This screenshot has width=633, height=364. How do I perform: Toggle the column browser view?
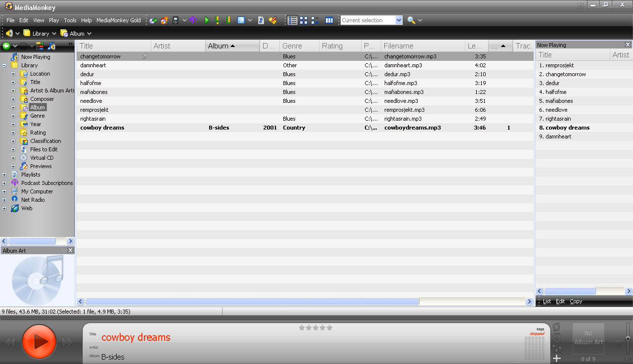(329, 20)
